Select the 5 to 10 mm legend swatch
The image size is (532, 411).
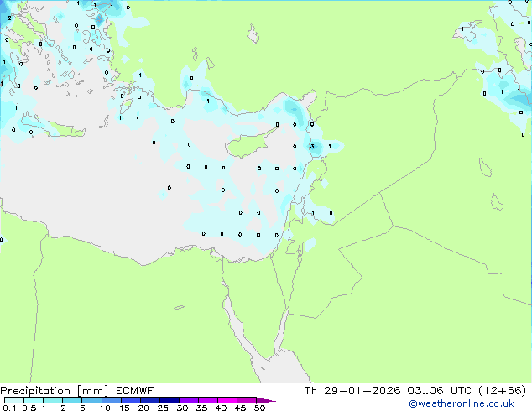click(x=92, y=400)
